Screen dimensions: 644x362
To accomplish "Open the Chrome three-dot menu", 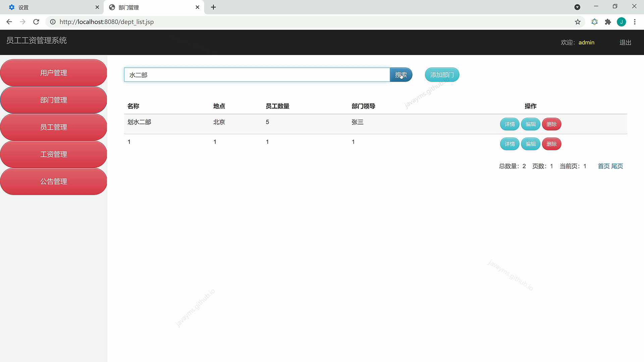I will tap(635, 22).
